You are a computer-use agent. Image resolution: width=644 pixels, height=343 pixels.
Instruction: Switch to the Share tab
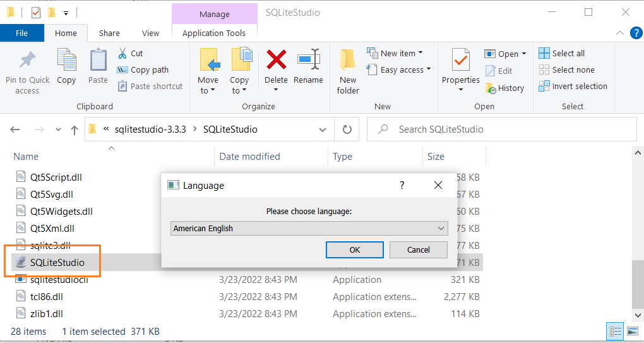click(109, 33)
